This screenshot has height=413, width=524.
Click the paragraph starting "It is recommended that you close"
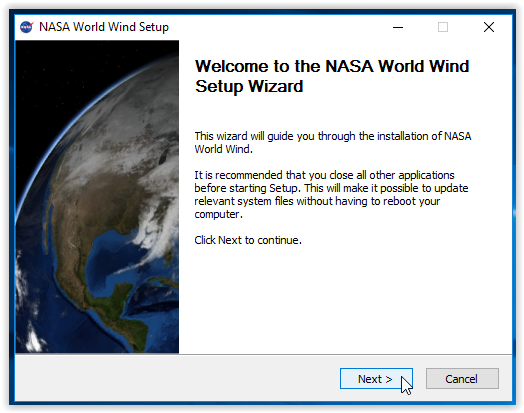pos(331,194)
